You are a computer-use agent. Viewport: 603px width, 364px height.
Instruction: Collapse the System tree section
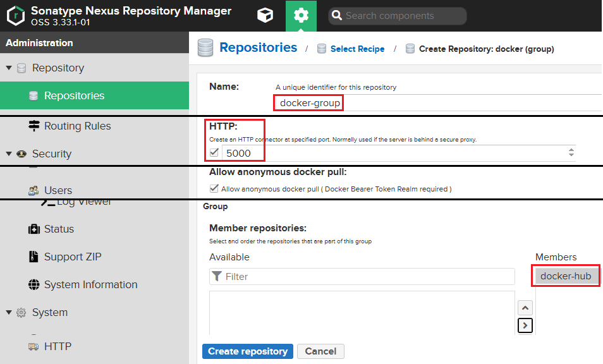click(x=9, y=312)
